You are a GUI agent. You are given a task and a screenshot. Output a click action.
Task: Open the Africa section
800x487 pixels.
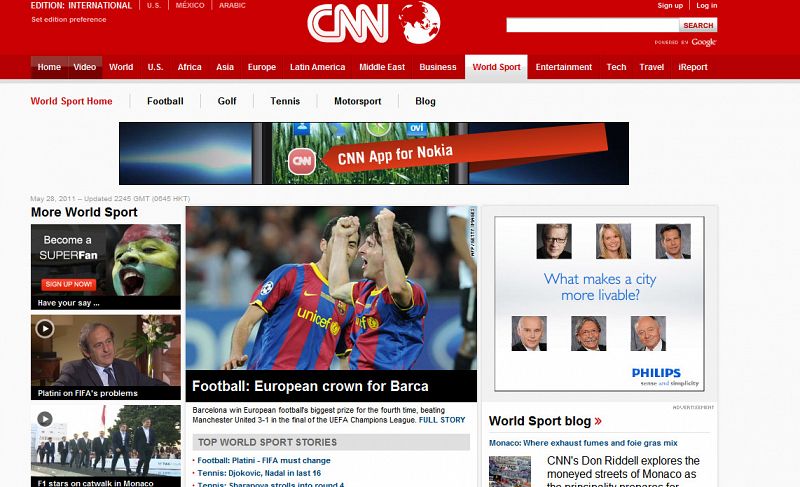[x=189, y=67]
